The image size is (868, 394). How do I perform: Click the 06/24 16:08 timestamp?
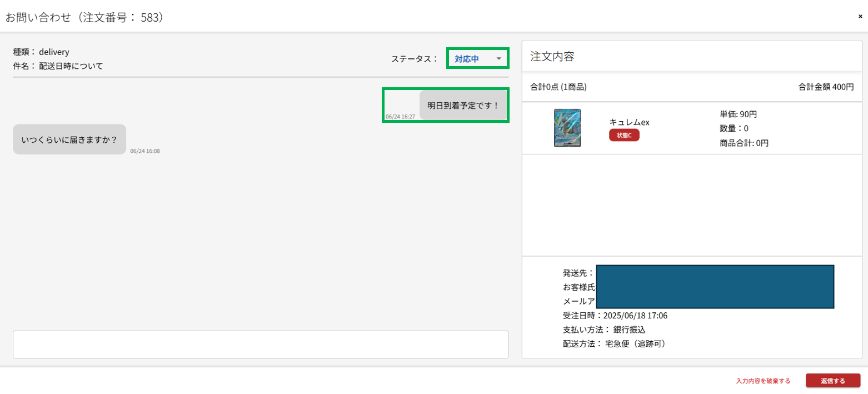[145, 151]
